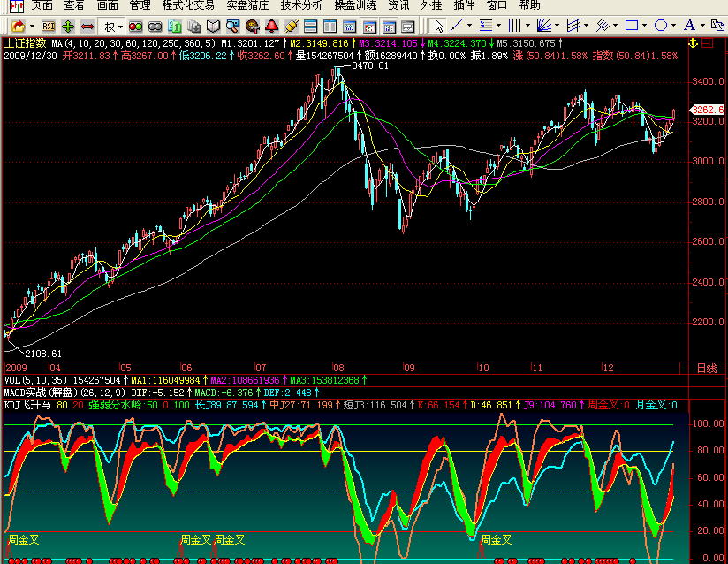728x564 pixels.
Task: Click the red alarm bell icon
Action: (271, 26)
